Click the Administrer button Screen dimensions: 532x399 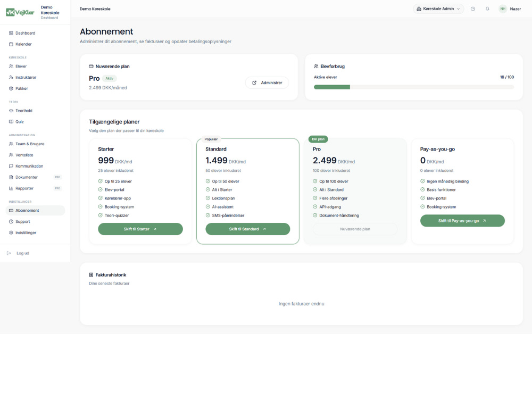267,83
